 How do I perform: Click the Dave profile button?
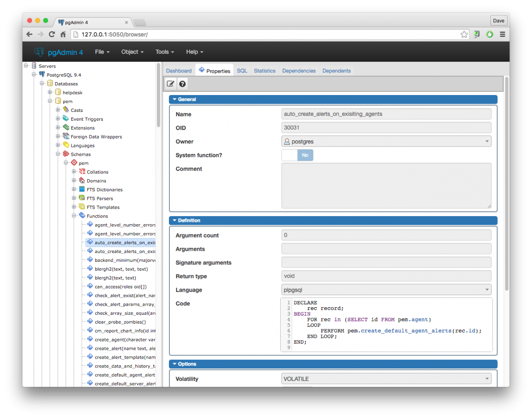point(499,20)
